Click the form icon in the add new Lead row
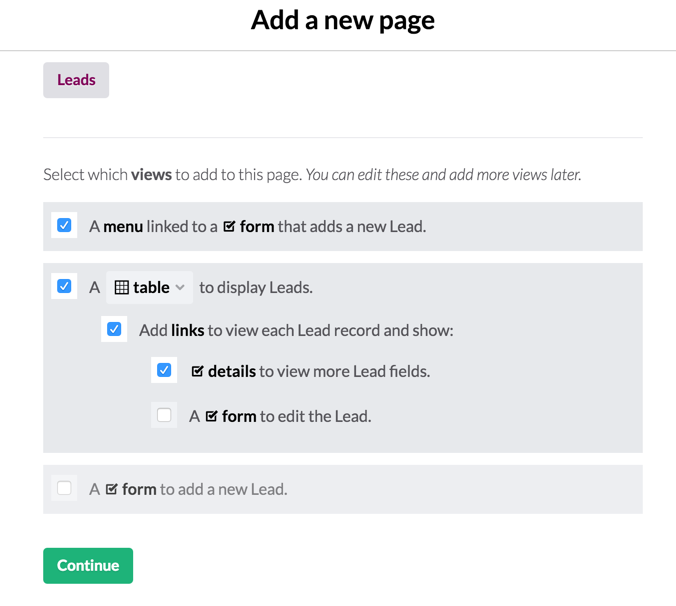The height and width of the screenshot is (606, 676). [x=111, y=489]
